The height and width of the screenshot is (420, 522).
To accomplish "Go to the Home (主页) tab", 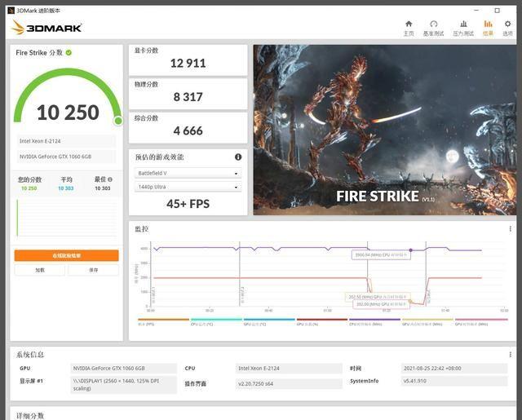I will point(409,28).
